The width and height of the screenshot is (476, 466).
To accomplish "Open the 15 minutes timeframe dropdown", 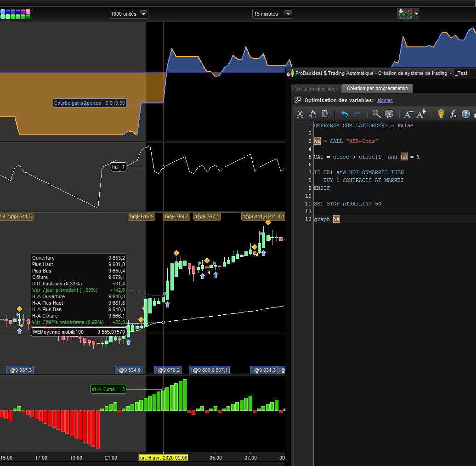I will point(272,14).
